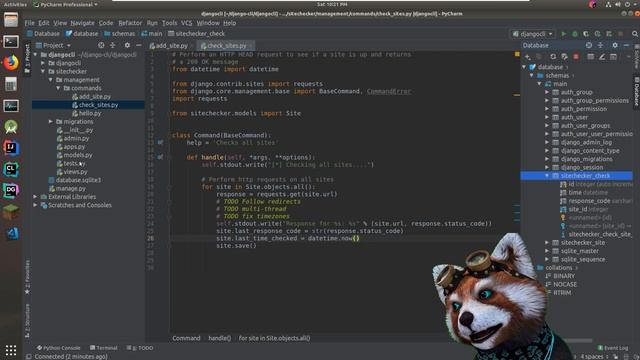Select database.sqlite3 in Project tree

coord(75,180)
